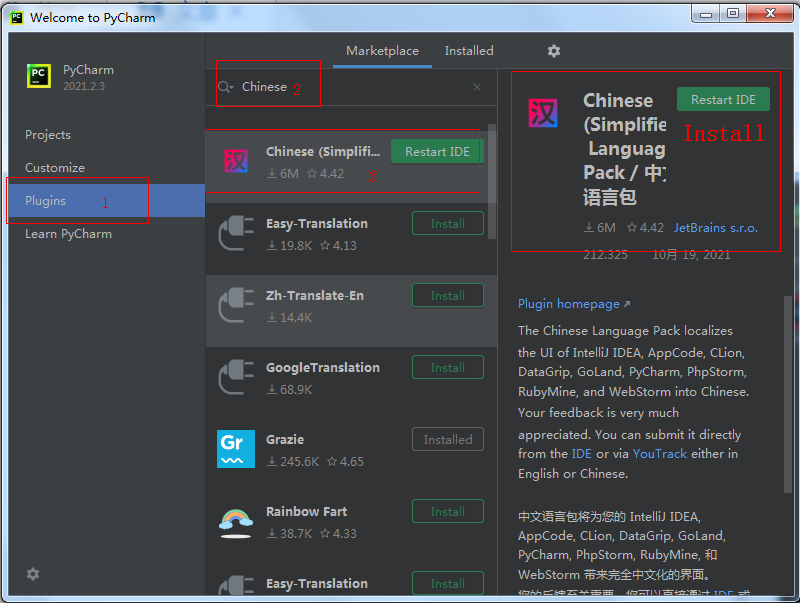
Task: Open the bottom-left options gear
Action: [x=33, y=574]
